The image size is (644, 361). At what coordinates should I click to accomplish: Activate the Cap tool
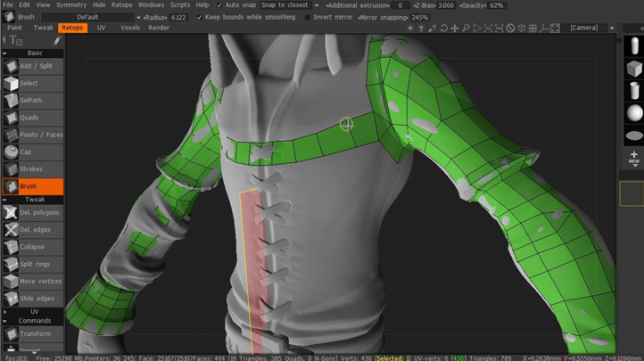(33, 152)
